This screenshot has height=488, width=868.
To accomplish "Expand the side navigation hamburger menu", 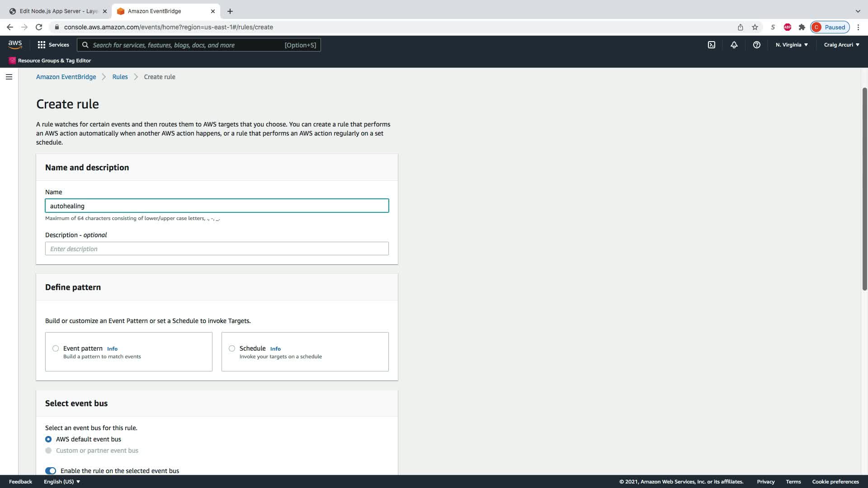I will (x=9, y=77).
